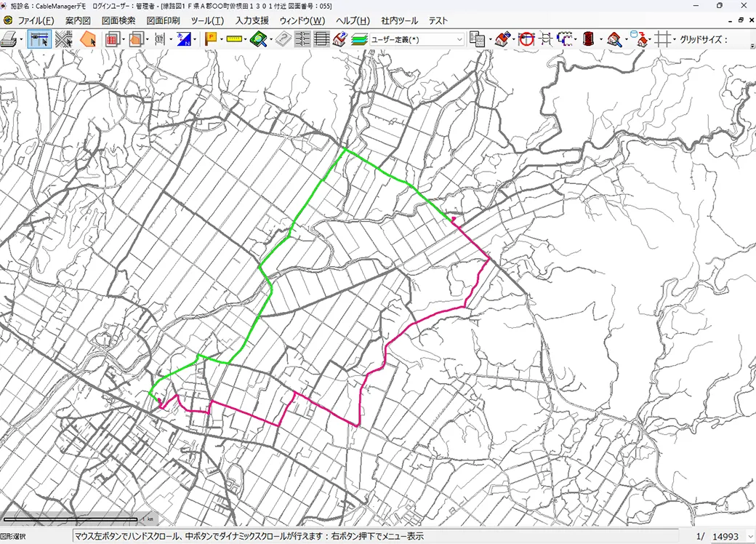Click the printer icon in toolbar
This screenshot has height=544, width=756.
pos(8,39)
